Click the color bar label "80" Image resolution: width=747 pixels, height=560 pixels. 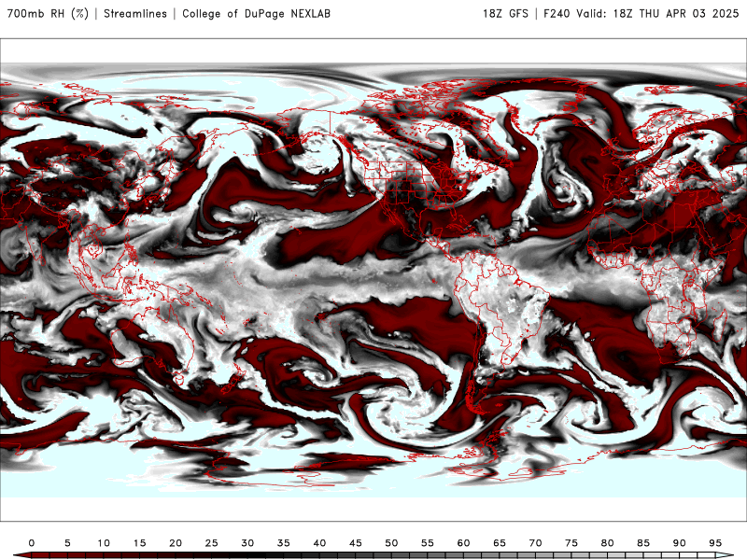coord(608,543)
